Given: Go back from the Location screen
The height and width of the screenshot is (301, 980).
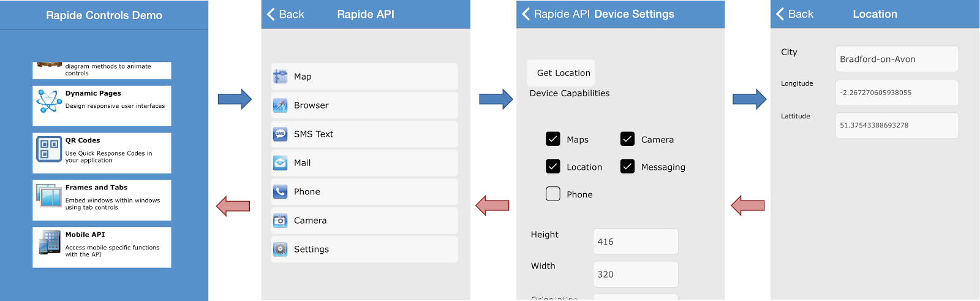Looking at the screenshot, I should (x=794, y=14).
